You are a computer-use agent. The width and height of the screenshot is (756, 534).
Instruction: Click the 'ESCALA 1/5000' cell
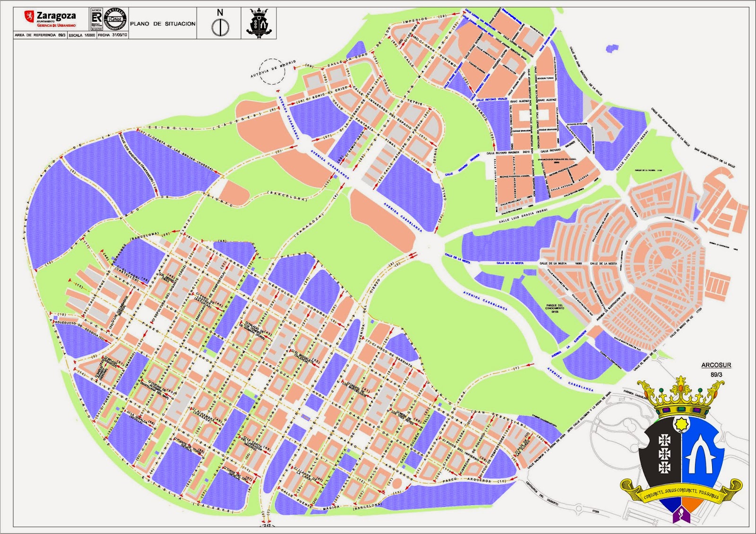pos(82,35)
